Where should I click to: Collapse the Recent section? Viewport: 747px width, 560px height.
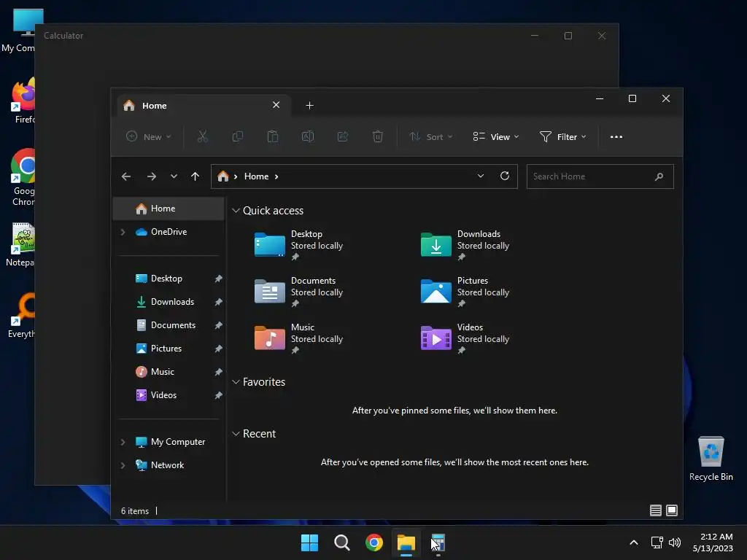tap(236, 434)
